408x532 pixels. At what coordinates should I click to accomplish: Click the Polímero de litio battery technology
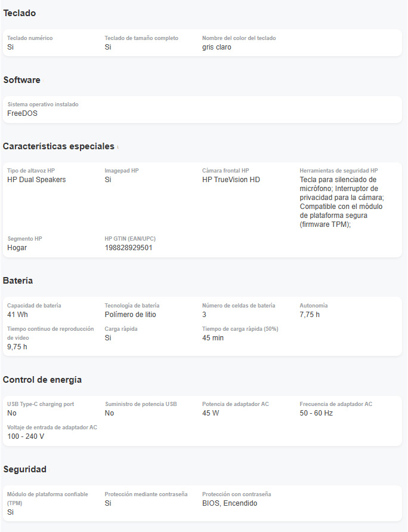pyautogui.click(x=131, y=315)
